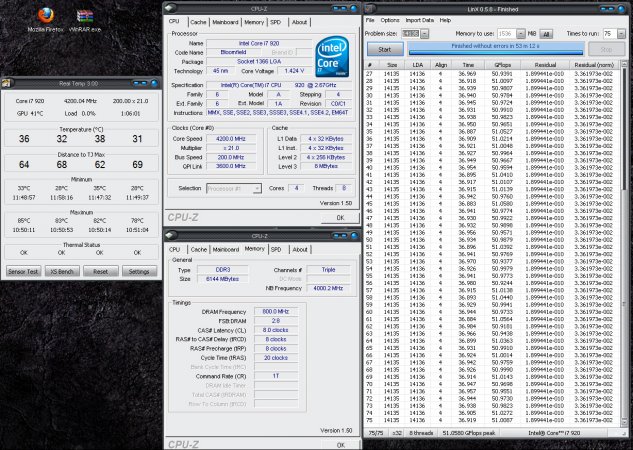Click the Residual (norm) column header
The width and height of the screenshot is (633, 450).
point(593,65)
